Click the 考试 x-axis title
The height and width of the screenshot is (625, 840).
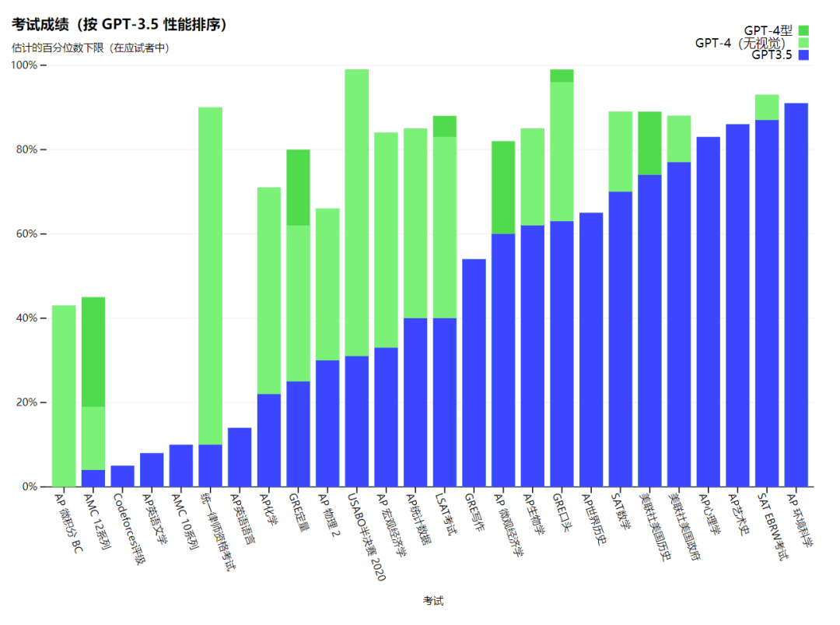click(x=433, y=600)
